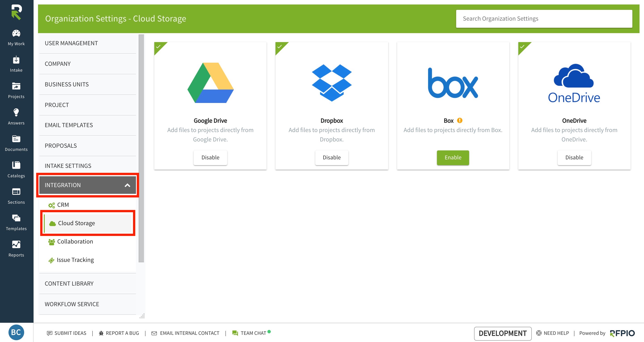Expand the PROPOSALS settings section

click(x=87, y=146)
